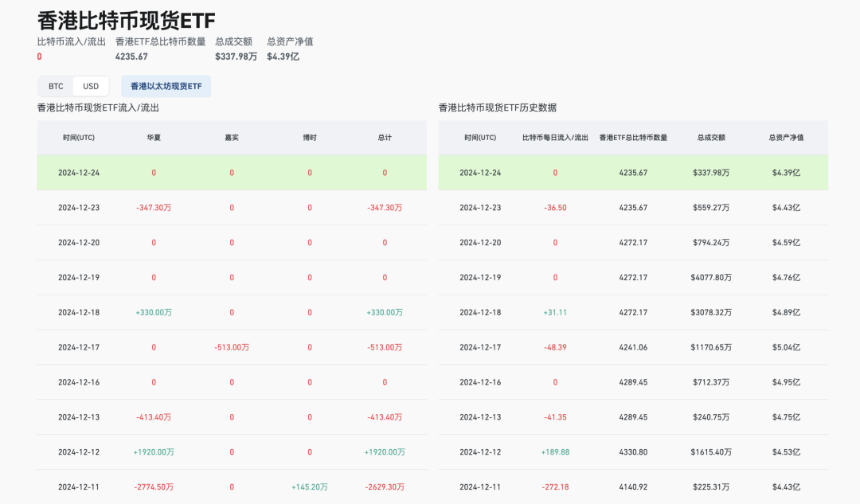Click the 博时 column header
Screen dimensions: 860x504
[310, 137]
